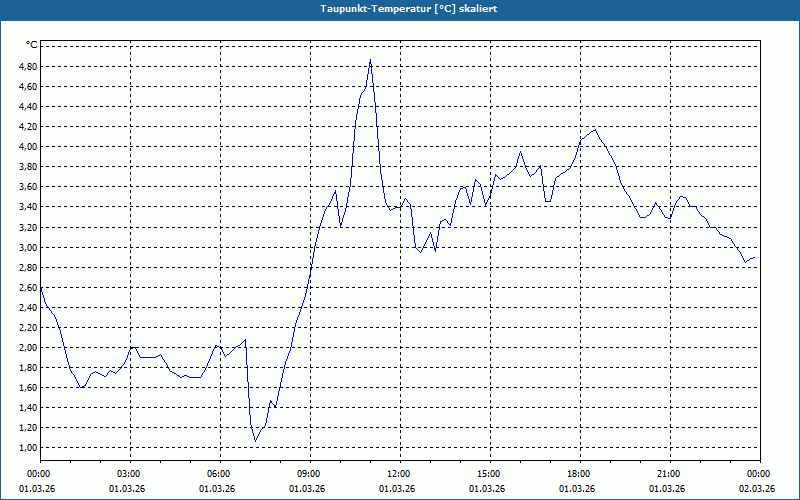Click the "01.03.26" date under 03:00
800x500 pixels.
coord(127,489)
